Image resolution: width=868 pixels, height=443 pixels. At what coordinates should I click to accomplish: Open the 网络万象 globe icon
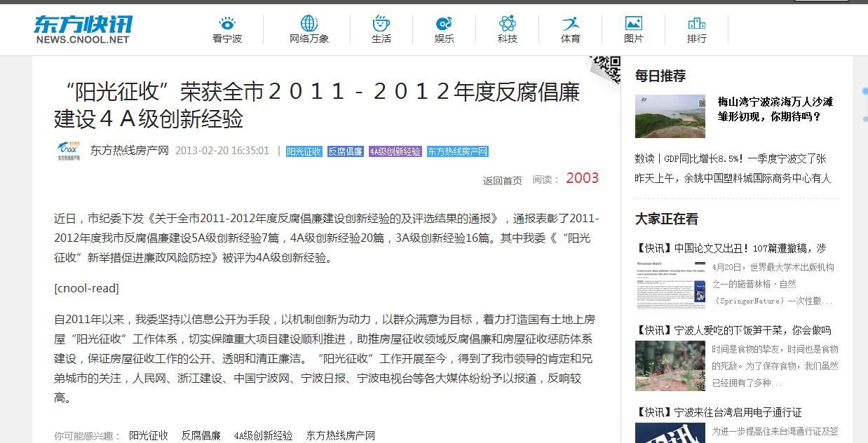tap(309, 24)
